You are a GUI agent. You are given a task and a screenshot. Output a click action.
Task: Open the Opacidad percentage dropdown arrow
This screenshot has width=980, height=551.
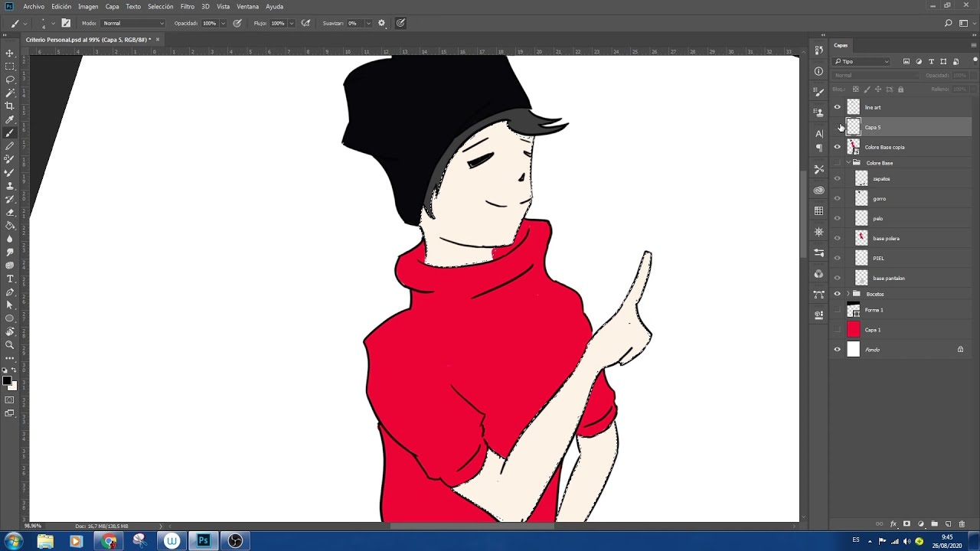tap(223, 23)
